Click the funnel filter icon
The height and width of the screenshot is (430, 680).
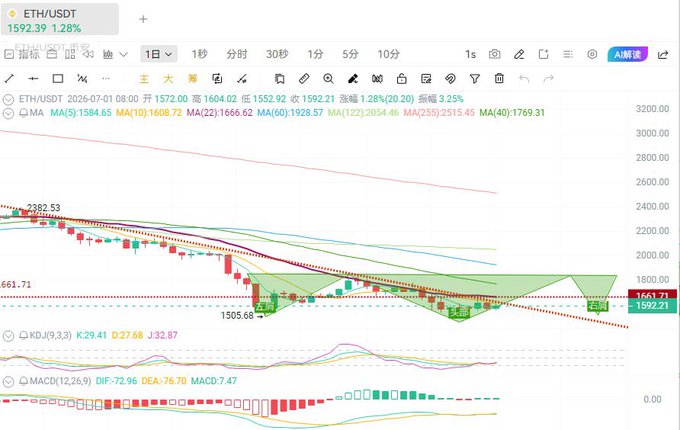click(x=475, y=78)
